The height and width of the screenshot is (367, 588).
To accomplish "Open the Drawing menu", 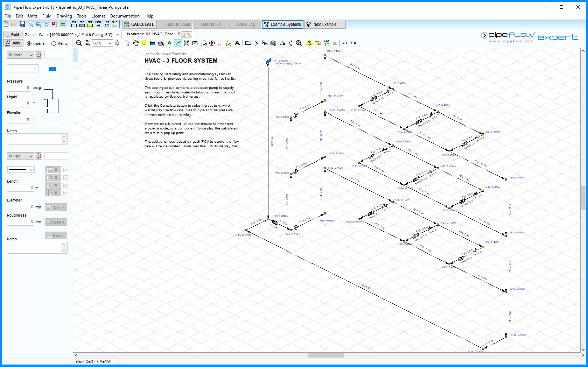I will [64, 16].
